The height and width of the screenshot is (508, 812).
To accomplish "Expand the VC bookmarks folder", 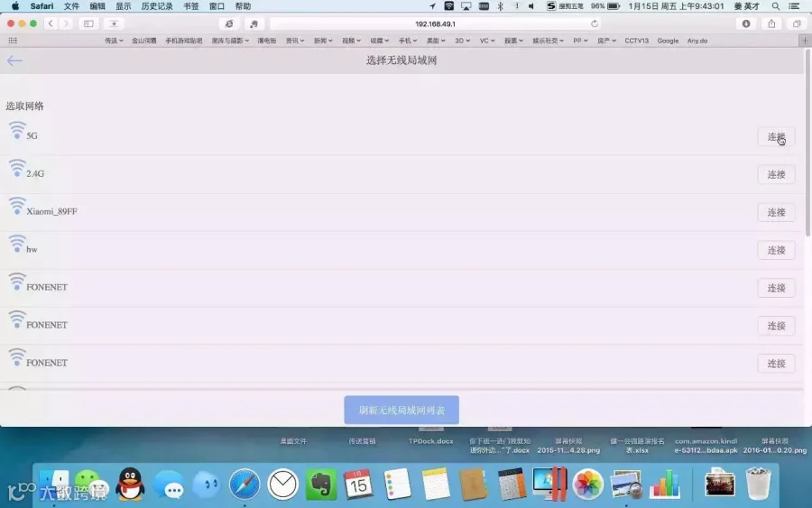I will point(487,41).
